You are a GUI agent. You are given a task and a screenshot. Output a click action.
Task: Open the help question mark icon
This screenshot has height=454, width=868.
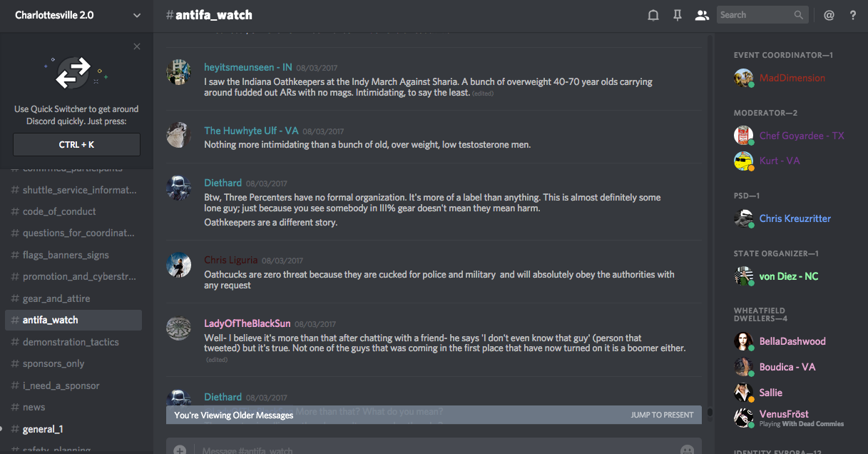(853, 15)
